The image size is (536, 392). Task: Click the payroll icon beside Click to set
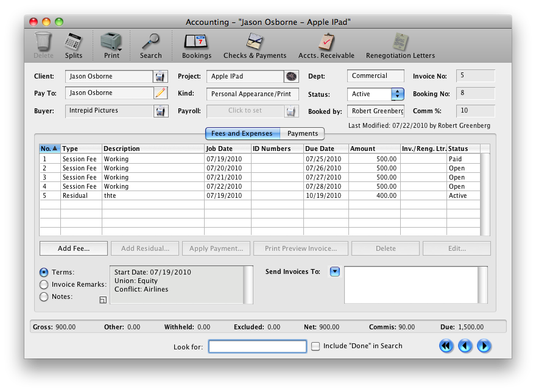tap(291, 111)
